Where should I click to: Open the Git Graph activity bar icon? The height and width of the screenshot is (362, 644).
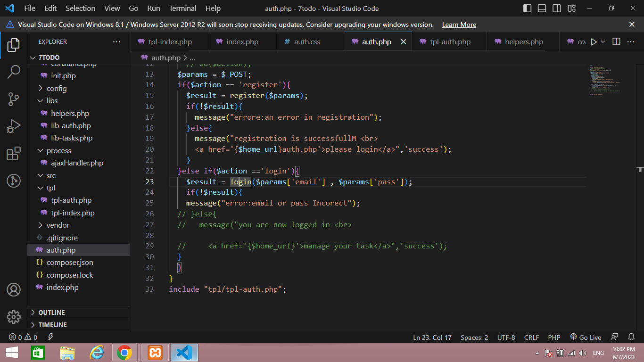coord(13,181)
